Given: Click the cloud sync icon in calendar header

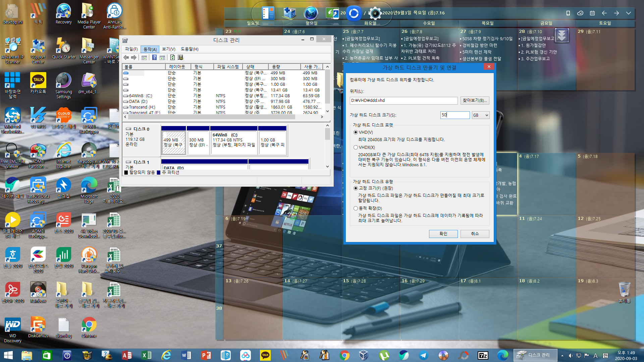Looking at the screenshot, I should [x=580, y=13].
